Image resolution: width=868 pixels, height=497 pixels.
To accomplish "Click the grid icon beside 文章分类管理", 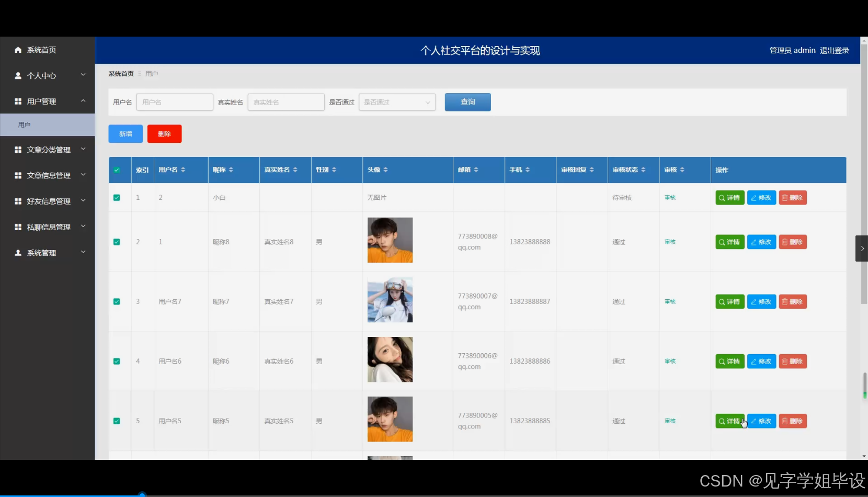I will [x=18, y=150].
